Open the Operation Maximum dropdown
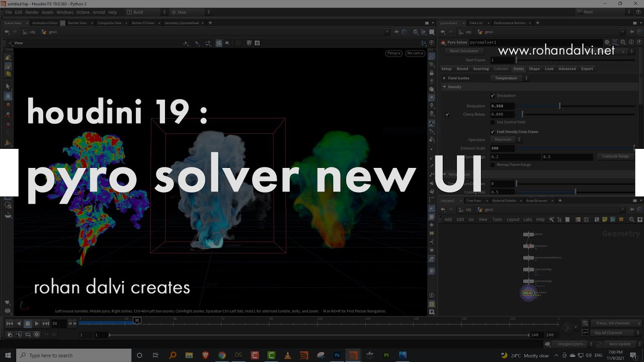This screenshot has width=644, height=362. point(507,140)
